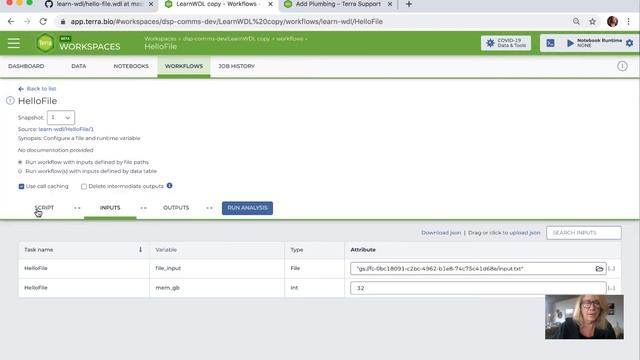Open the JOB HISTORY tab

pyautogui.click(x=236, y=66)
